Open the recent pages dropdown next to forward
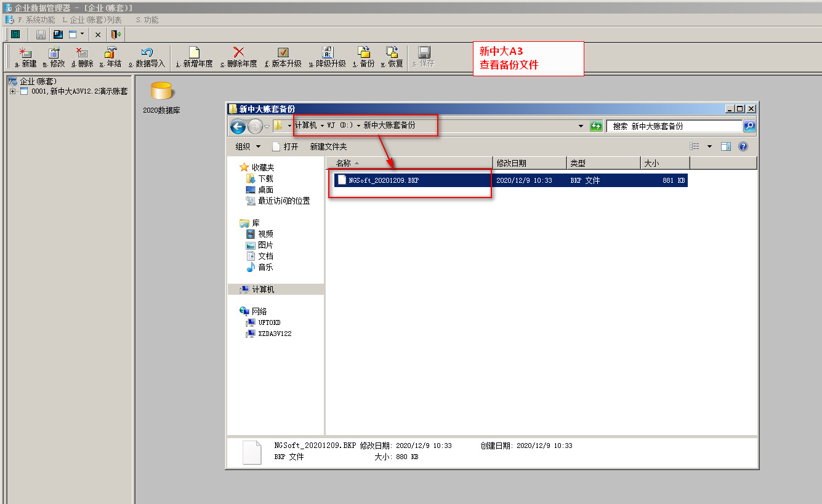 (267, 127)
